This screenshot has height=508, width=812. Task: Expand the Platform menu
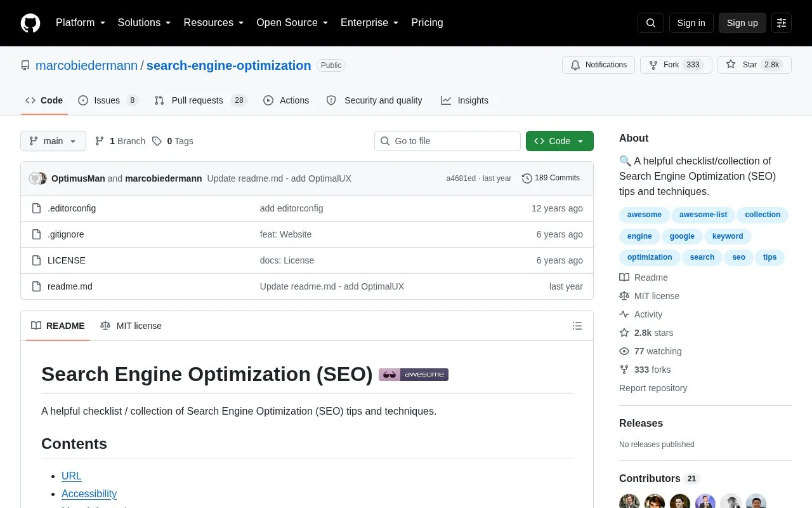click(x=81, y=23)
